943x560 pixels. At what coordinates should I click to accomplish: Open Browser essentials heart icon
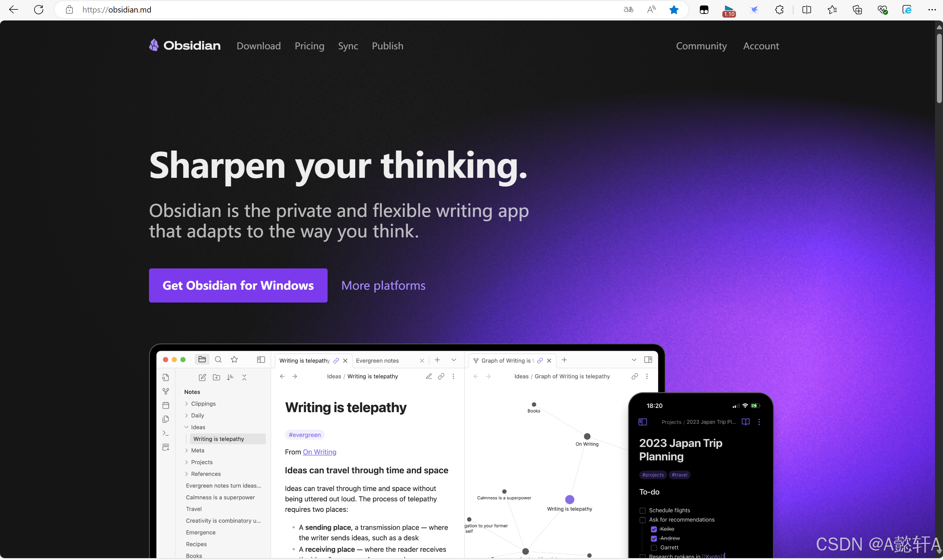pyautogui.click(x=882, y=10)
